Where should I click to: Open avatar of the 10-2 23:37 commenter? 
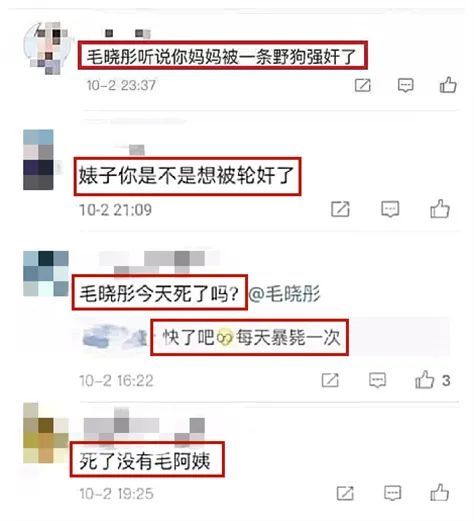pyautogui.click(x=48, y=48)
